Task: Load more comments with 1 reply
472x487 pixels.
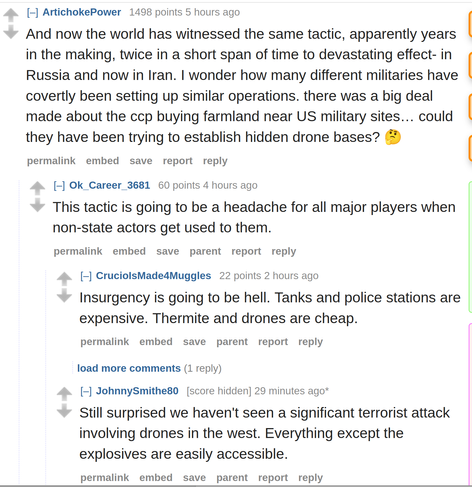Action: coord(129,368)
